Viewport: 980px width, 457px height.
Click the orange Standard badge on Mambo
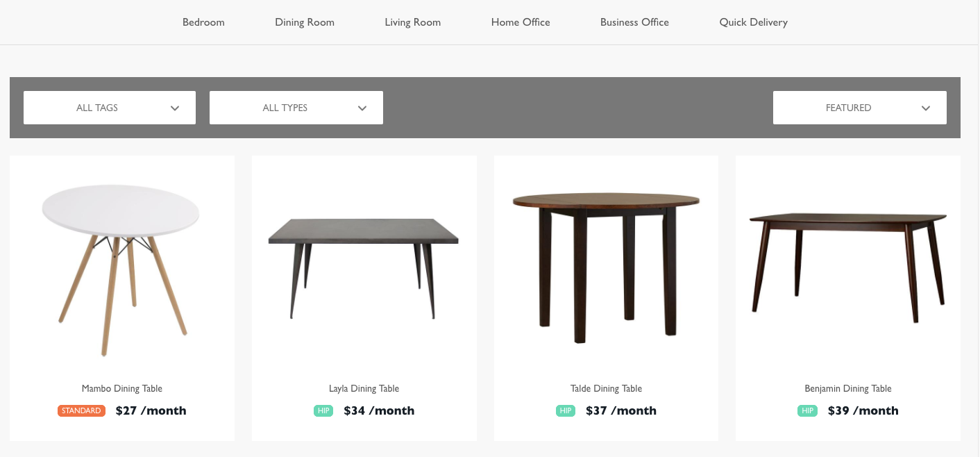(81, 410)
